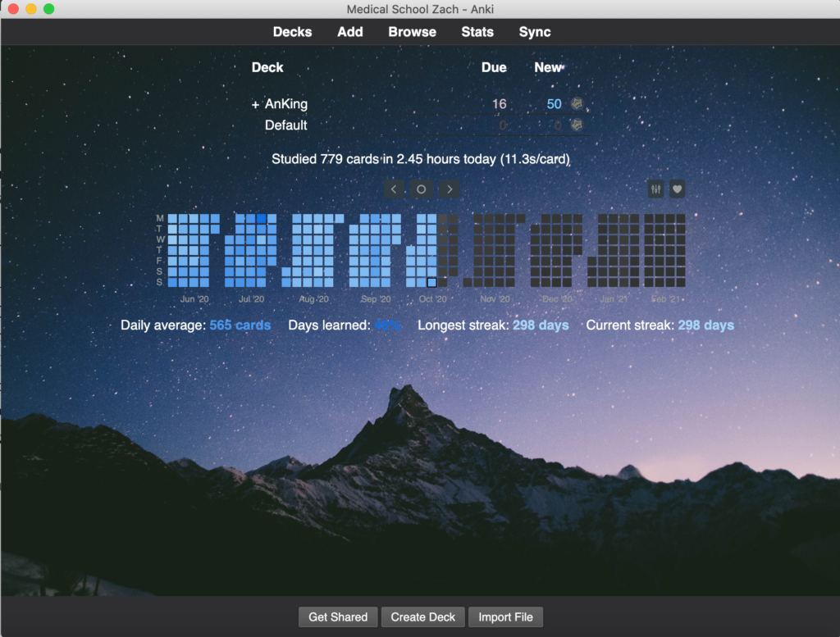Open the Stats view
This screenshot has height=637, width=840.
click(477, 32)
